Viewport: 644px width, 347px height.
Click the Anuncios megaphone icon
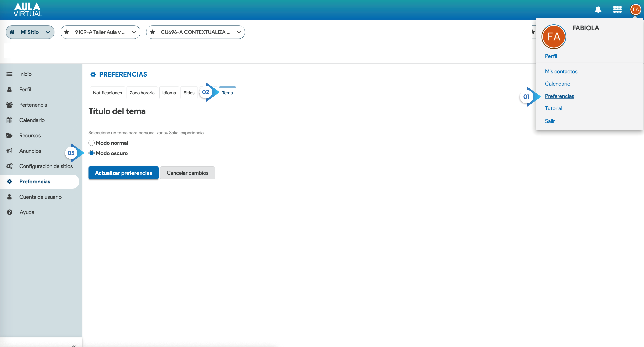[x=10, y=151]
